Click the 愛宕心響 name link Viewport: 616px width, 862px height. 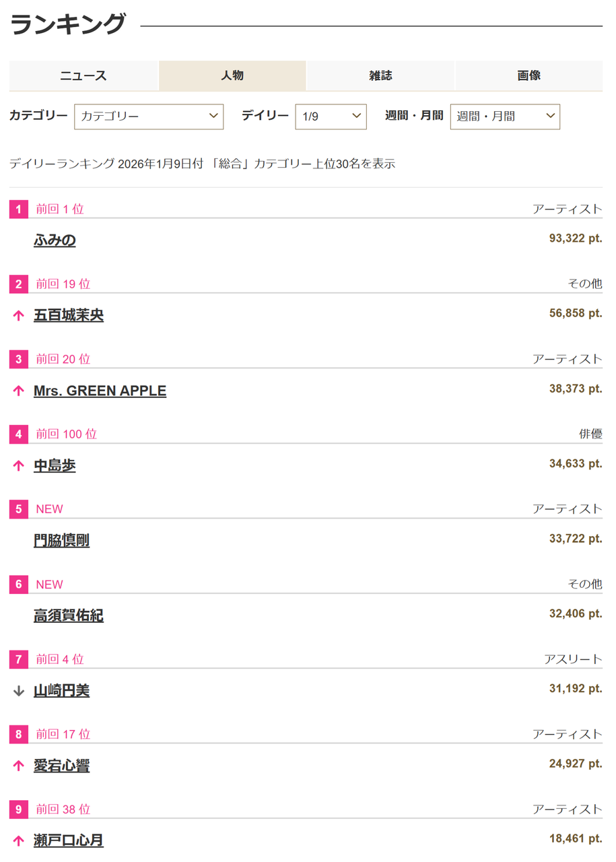(61, 766)
